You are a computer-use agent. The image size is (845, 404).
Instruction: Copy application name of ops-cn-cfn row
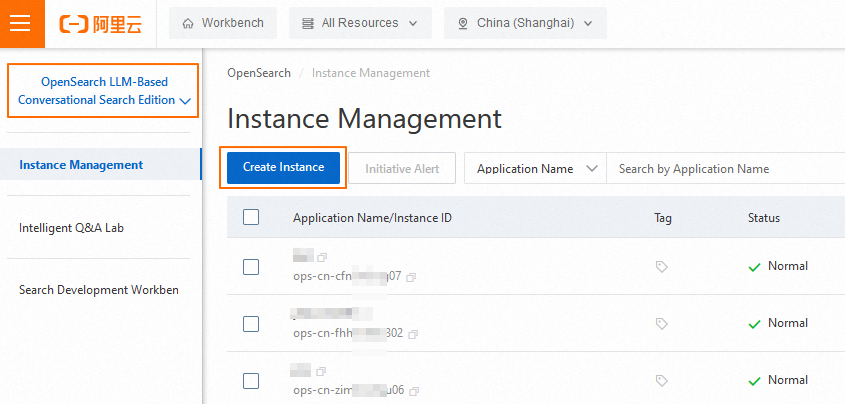(x=322, y=256)
